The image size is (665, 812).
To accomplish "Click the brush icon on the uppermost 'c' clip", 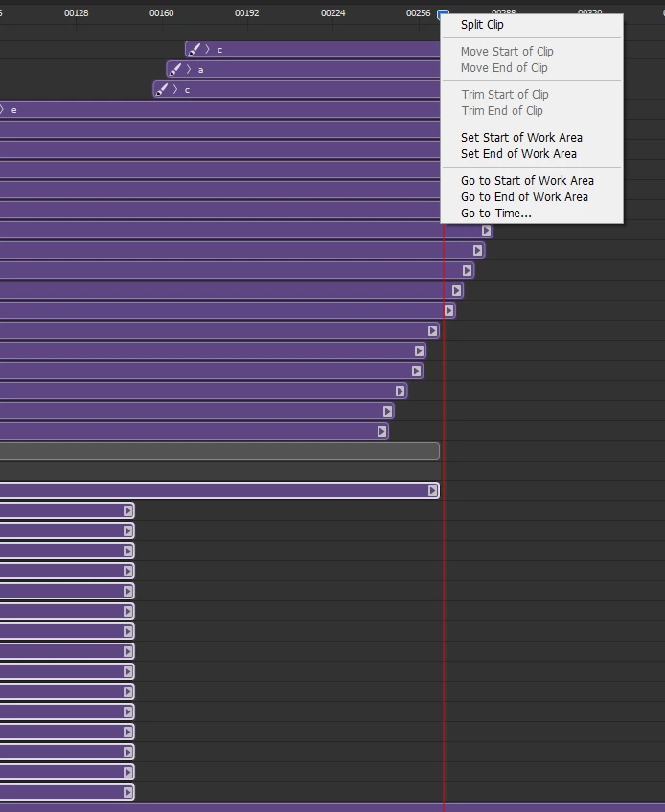I will point(194,49).
